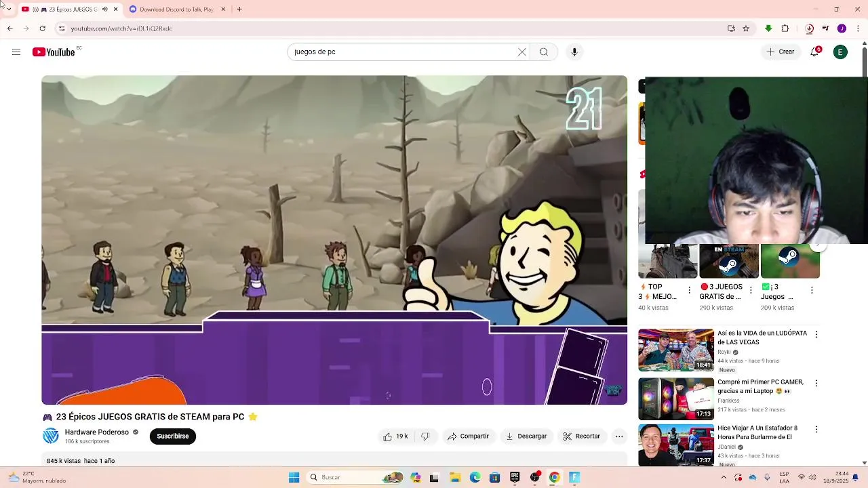This screenshot has width=868, height=488.
Task: Open a new browser tab
Action: (239, 9)
